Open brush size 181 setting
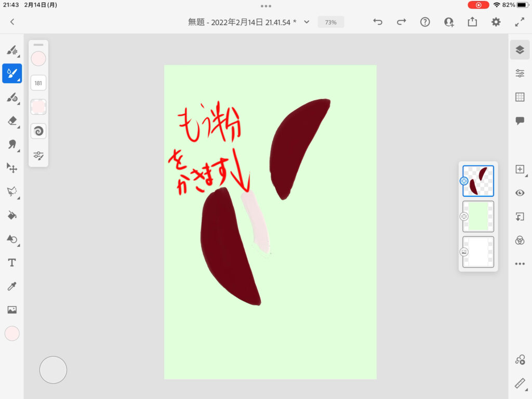The image size is (532, 399). point(38,83)
